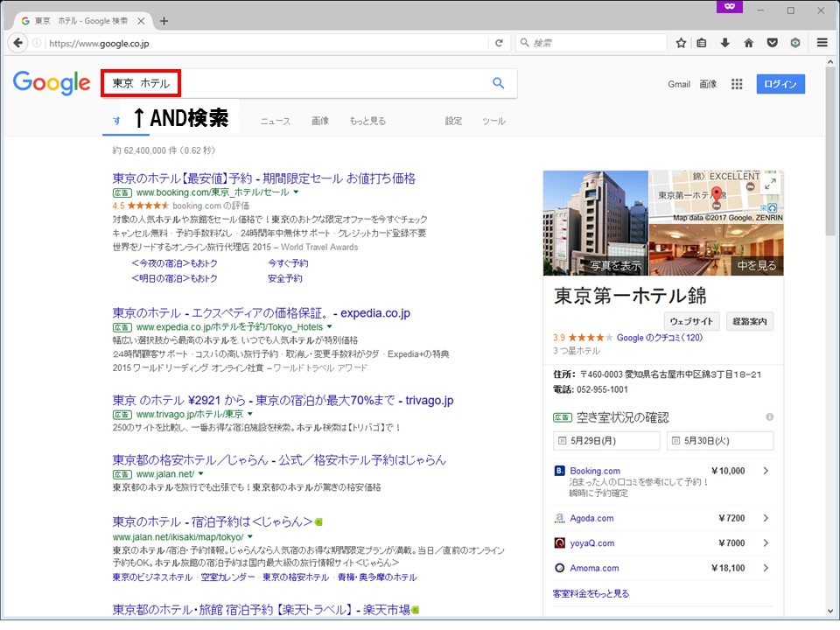Click the Google logo
840x630 pixels.
[52, 83]
